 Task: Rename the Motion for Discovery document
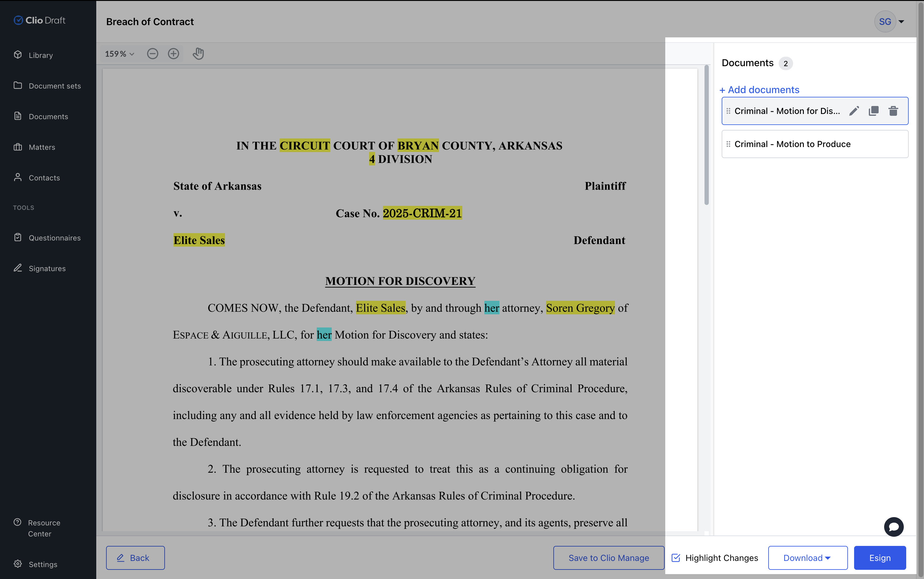(853, 111)
